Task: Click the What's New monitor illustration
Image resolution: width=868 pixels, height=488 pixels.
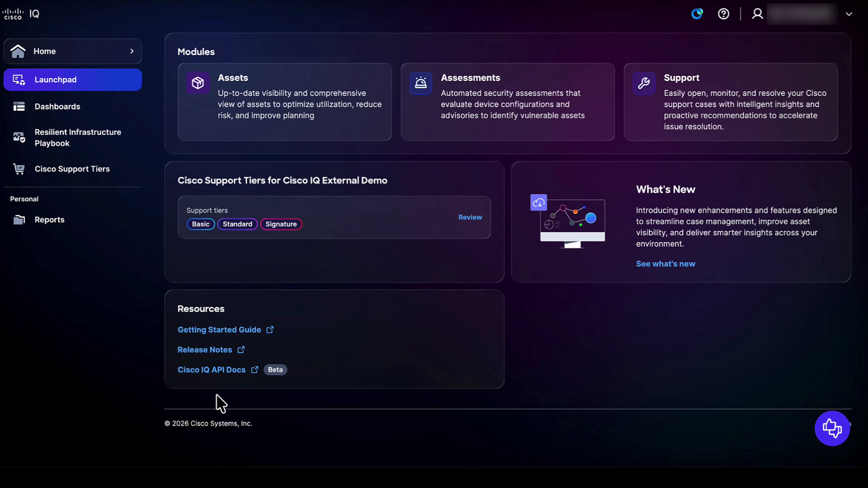Action: [568, 221]
